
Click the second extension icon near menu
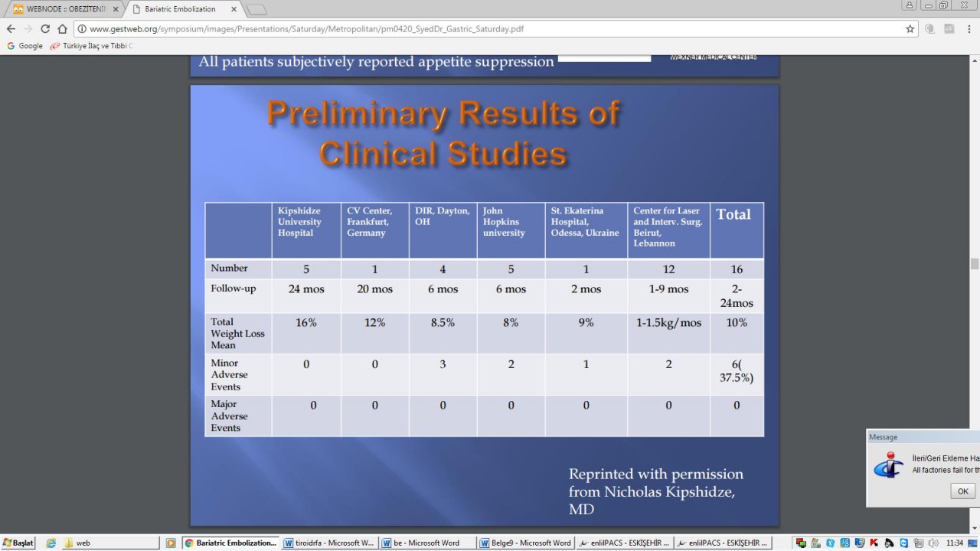pos(949,29)
